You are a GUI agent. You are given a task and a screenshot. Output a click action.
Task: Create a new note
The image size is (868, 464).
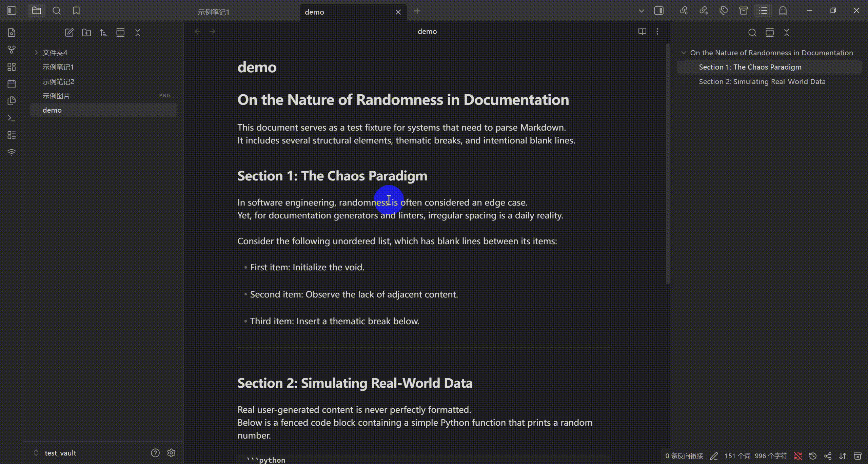69,33
